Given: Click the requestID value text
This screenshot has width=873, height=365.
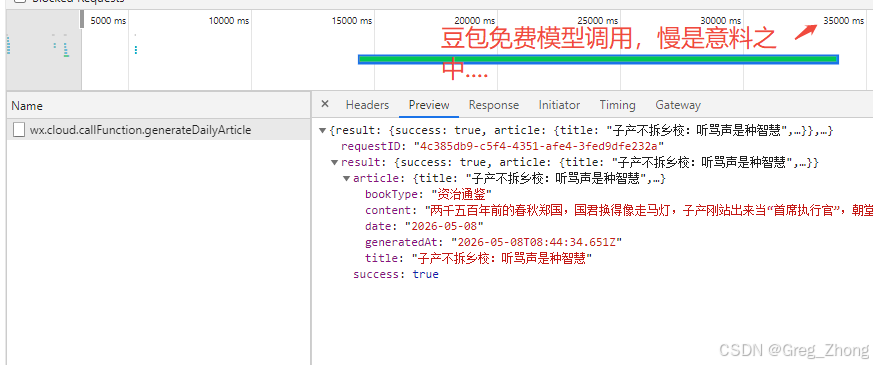Looking at the screenshot, I should click(x=539, y=146).
